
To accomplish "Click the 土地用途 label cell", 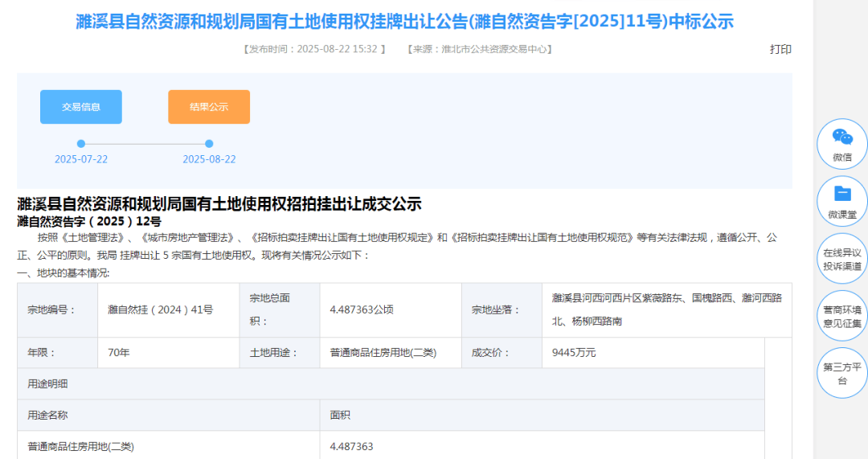I will (x=280, y=353).
